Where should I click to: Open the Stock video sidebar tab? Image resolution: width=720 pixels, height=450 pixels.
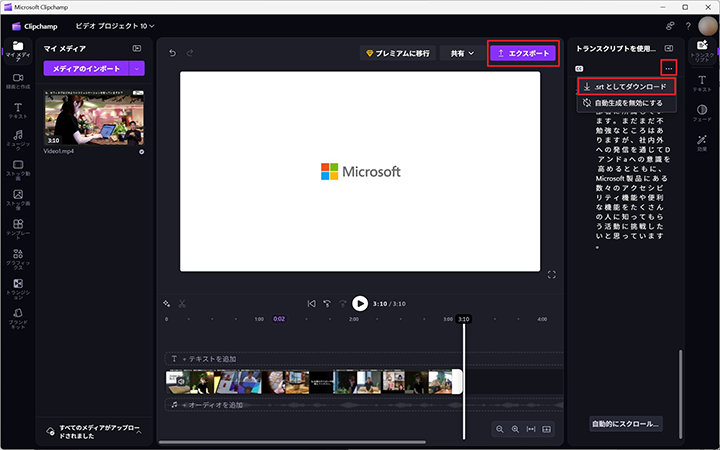click(x=18, y=170)
